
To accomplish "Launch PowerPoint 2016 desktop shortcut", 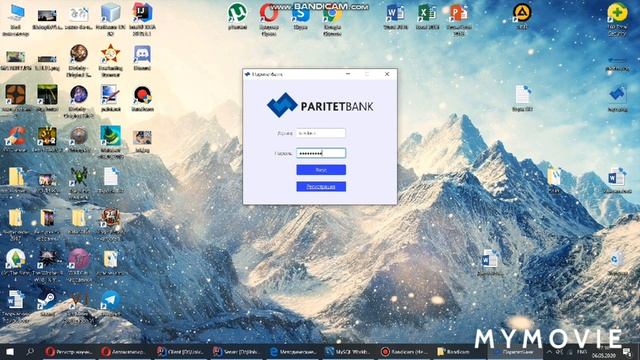I will pyautogui.click(x=458, y=20).
